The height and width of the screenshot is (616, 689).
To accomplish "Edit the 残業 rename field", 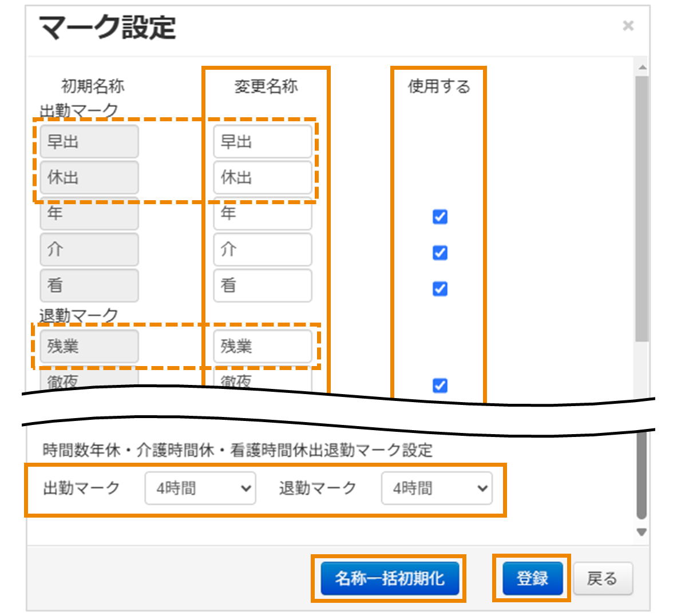I will 262,346.
